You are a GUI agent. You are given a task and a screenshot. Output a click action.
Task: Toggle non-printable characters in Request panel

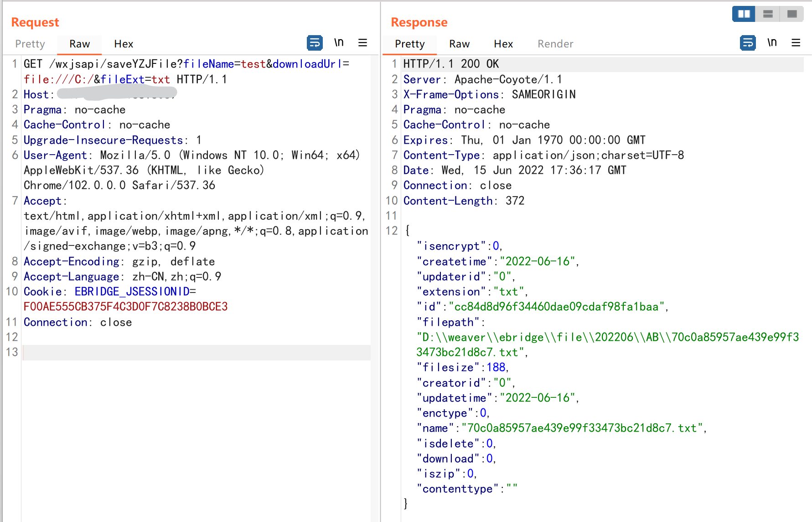[339, 43]
